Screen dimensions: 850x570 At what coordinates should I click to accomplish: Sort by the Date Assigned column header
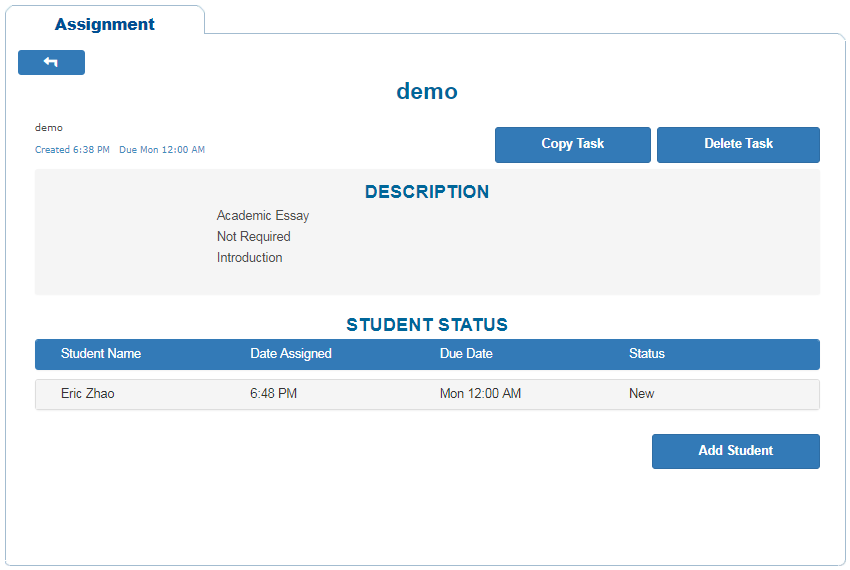291,354
